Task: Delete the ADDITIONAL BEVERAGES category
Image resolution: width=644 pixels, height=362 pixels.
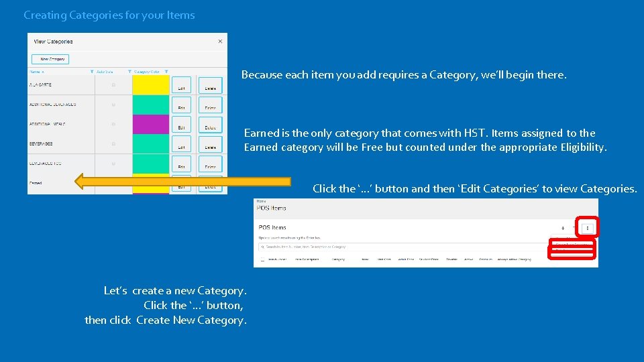Action: [210, 105]
